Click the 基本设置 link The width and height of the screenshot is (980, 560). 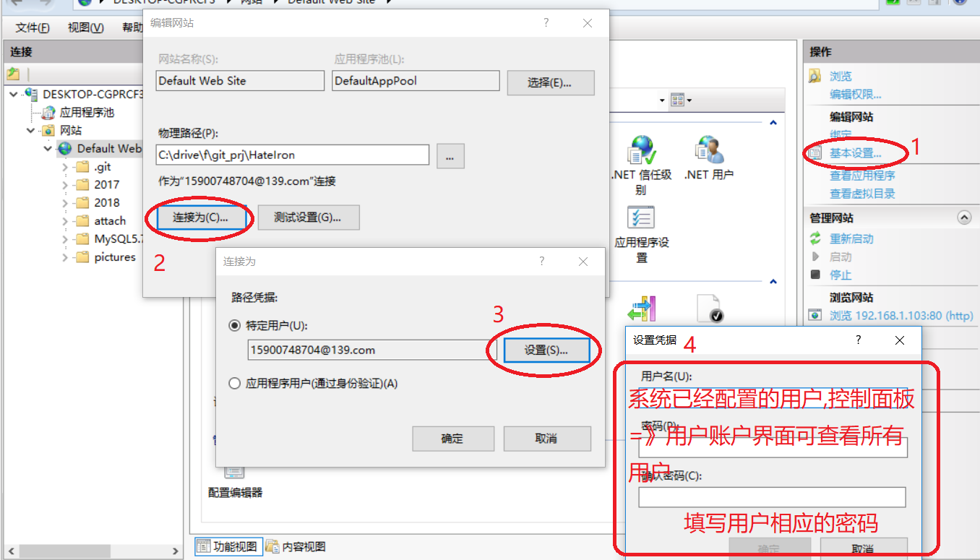(856, 153)
